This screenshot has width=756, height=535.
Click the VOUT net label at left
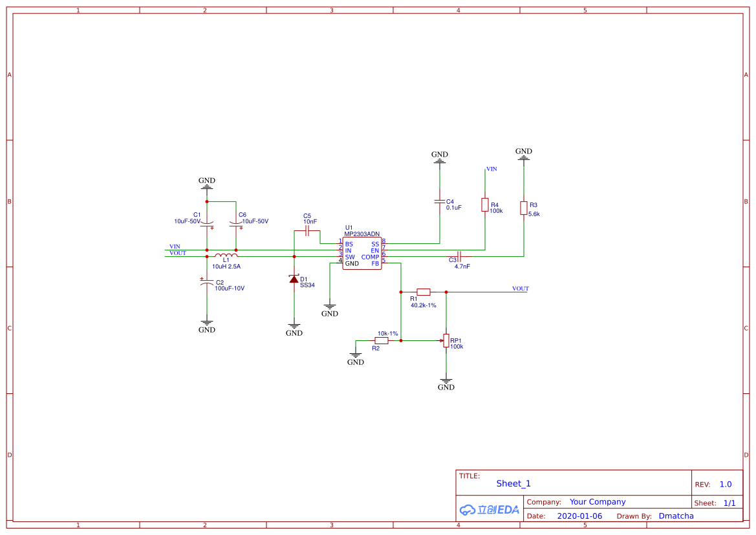click(177, 253)
